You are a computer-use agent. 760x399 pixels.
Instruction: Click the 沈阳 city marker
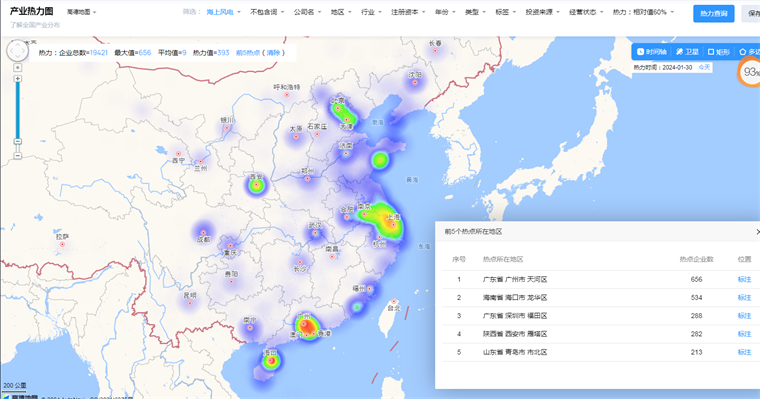coord(415,83)
